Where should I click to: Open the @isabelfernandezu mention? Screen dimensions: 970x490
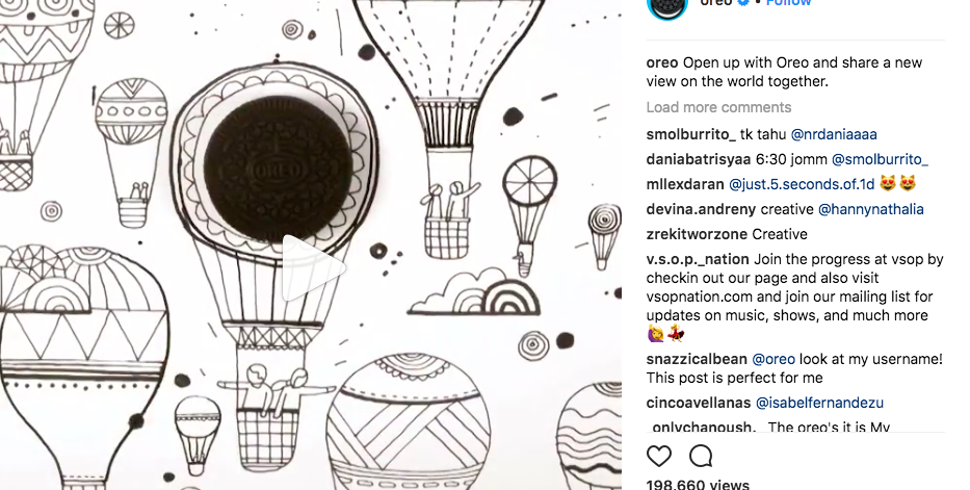819,403
